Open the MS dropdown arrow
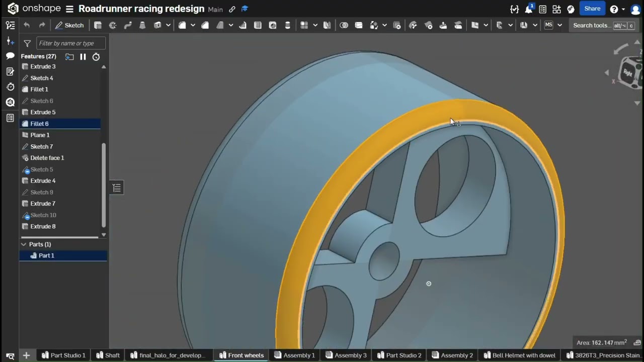 click(x=559, y=25)
